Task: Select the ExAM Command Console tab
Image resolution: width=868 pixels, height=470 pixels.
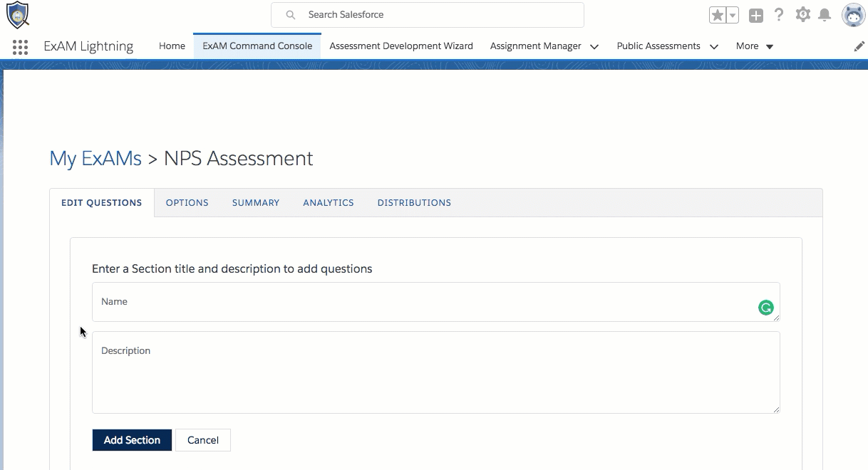Action: (257, 46)
